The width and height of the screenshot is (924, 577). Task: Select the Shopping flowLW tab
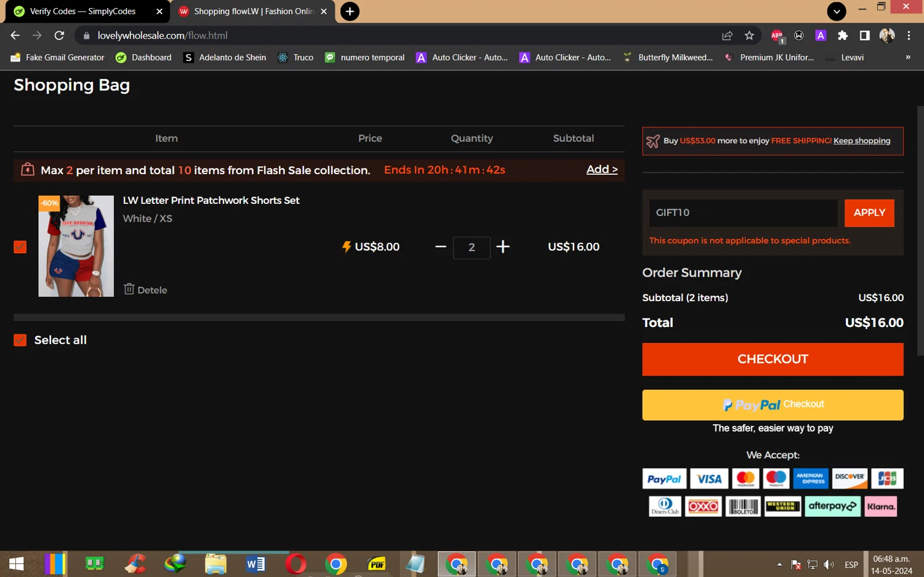253,11
